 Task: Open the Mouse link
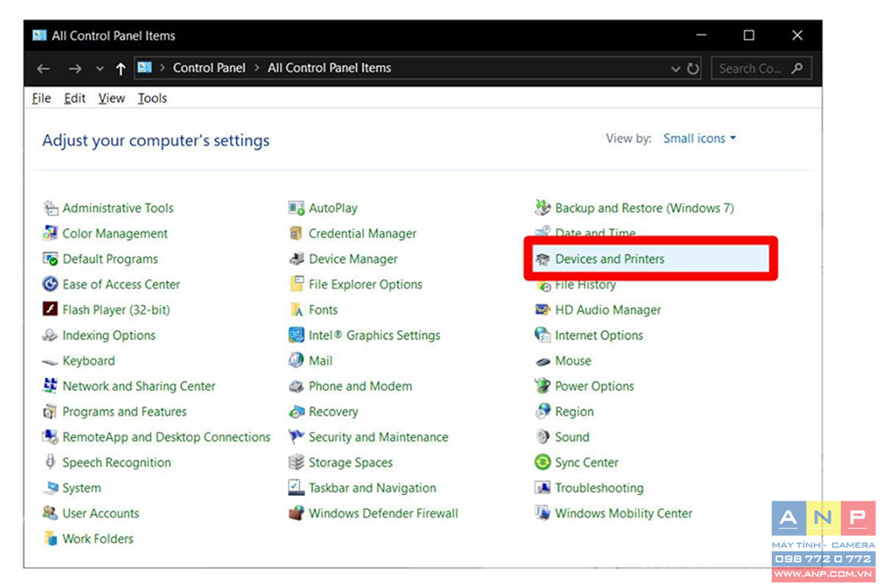[x=573, y=361]
